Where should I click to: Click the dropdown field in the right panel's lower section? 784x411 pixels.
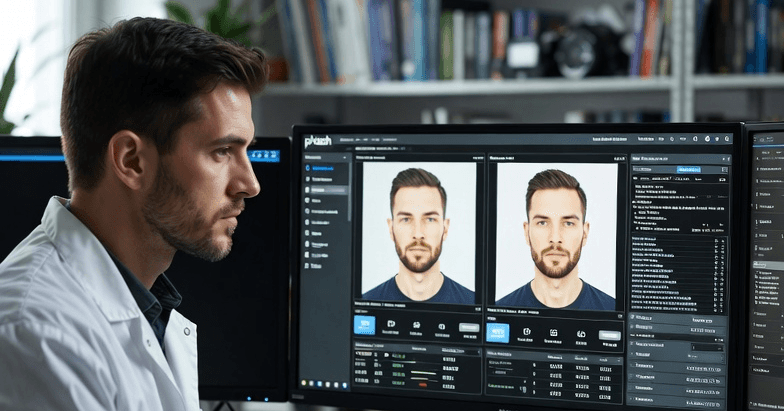[708, 348]
